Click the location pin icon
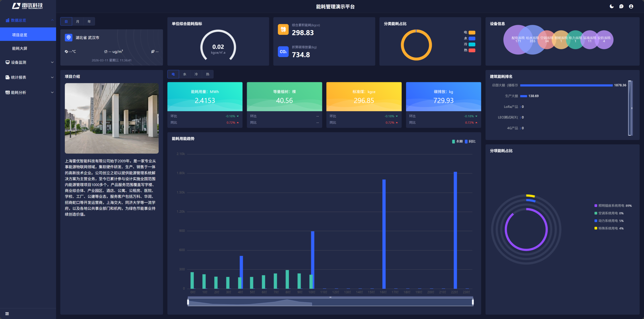644x319 pixels. [x=68, y=37]
